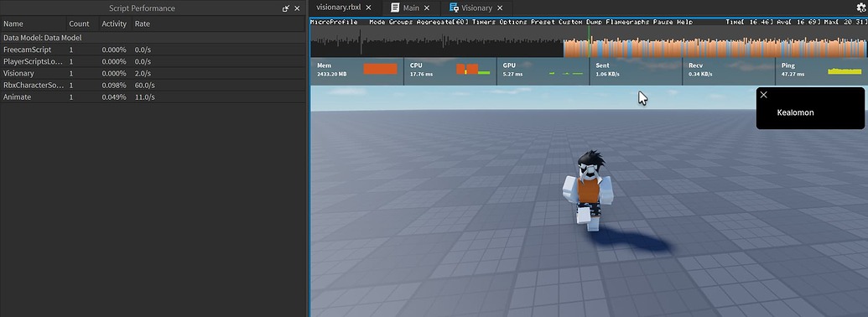Click the Ping stat panel
The height and width of the screenshot is (317, 868).
pos(822,71)
